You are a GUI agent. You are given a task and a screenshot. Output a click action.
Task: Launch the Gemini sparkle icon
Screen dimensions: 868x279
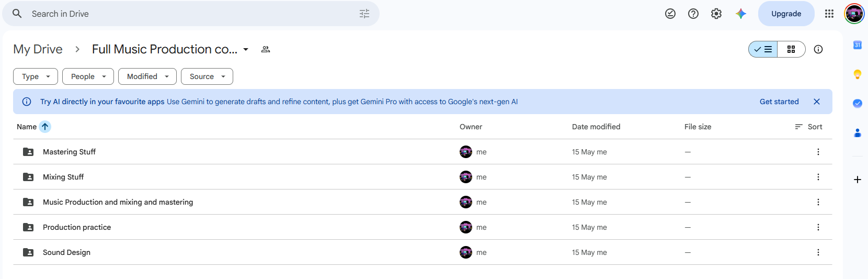coord(741,14)
